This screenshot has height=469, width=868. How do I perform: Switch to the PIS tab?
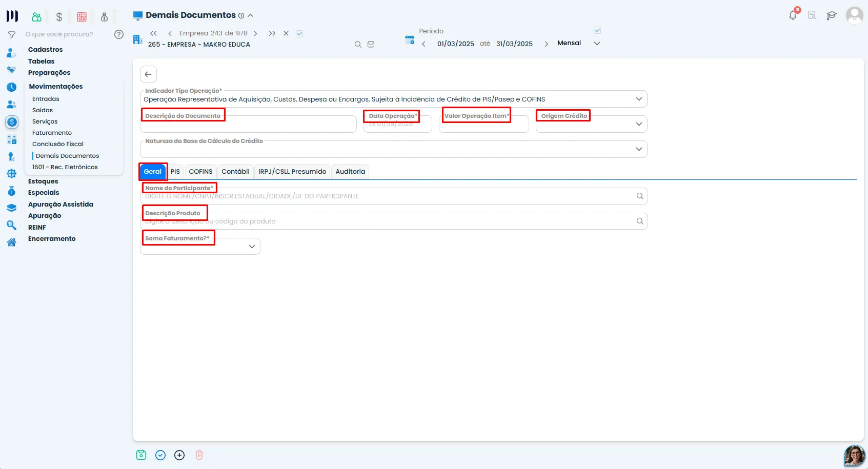pyautogui.click(x=175, y=172)
